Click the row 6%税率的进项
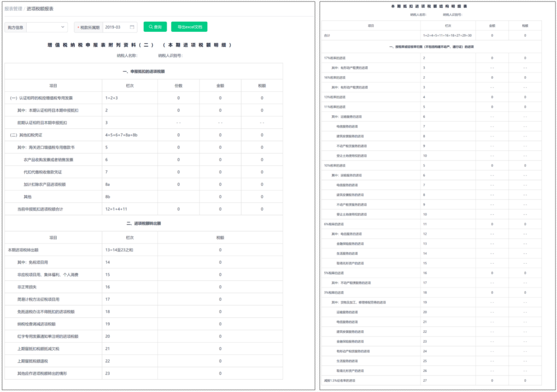557x392 pixels. pyautogui.click(x=432, y=224)
